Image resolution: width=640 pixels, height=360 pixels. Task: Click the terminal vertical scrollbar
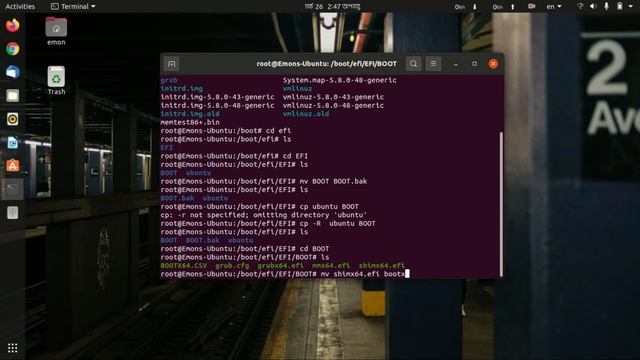[x=501, y=204]
